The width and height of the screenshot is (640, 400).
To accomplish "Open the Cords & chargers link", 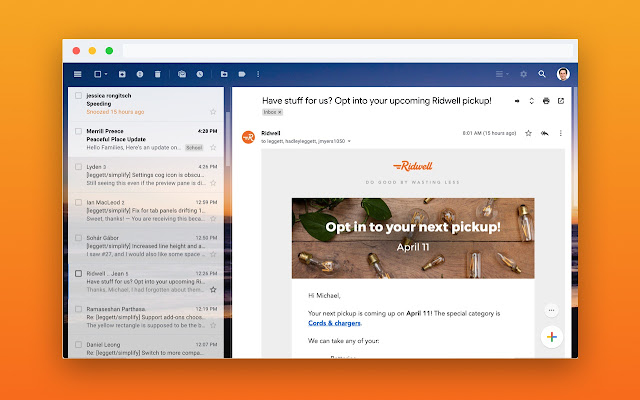I will point(334,323).
